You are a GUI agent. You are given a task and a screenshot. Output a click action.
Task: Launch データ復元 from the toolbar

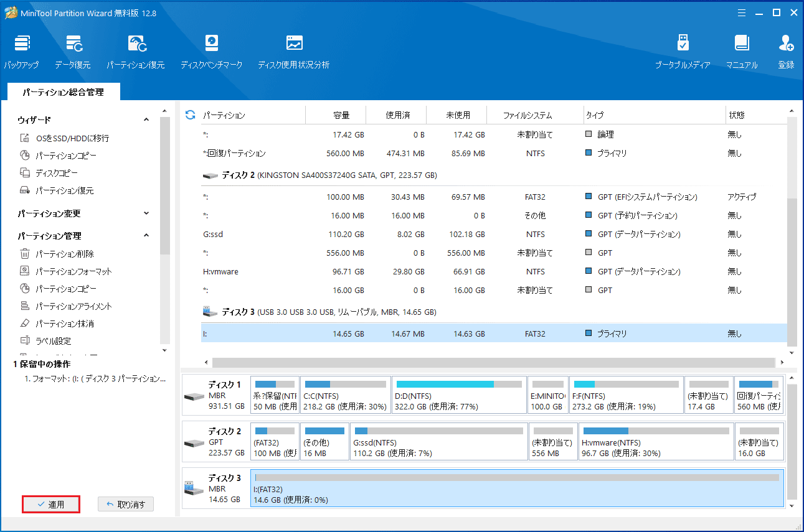(x=73, y=51)
